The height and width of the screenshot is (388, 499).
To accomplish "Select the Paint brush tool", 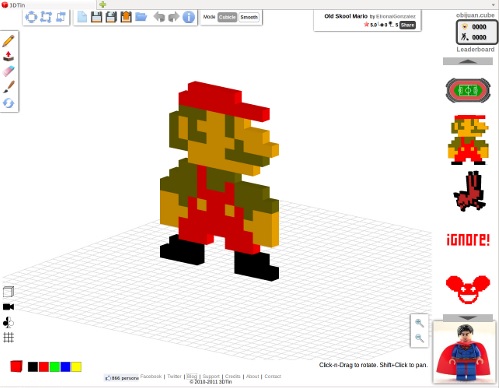I will pyautogui.click(x=9, y=87).
